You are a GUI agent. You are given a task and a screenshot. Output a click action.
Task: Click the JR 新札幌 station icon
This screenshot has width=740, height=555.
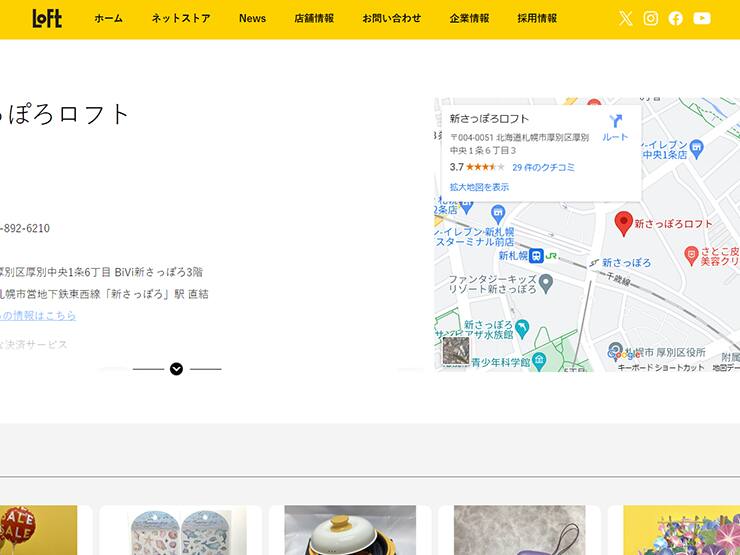coord(536,256)
